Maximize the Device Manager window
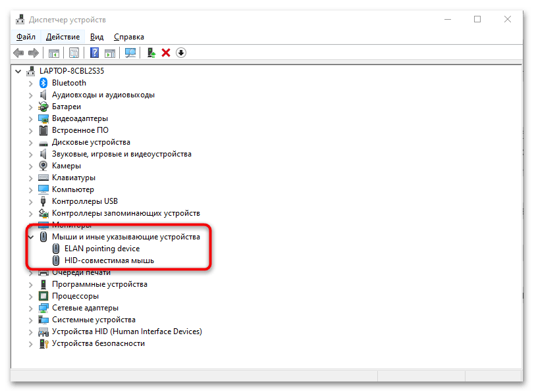 tap(477, 19)
